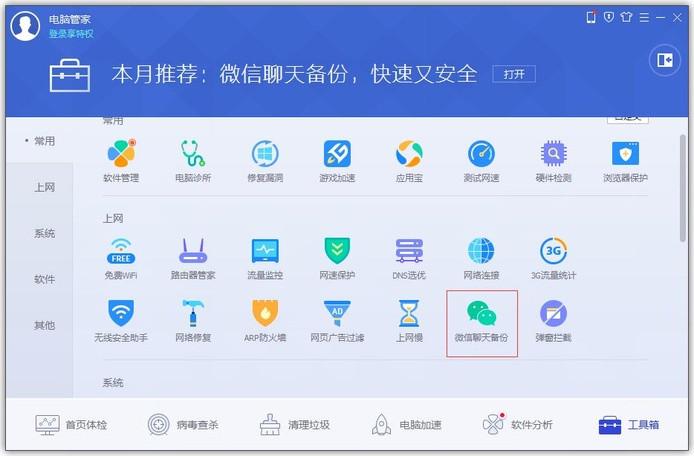
Task: Open the 修复漏洞 vulnerability repair icon
Action: (265, 160)
